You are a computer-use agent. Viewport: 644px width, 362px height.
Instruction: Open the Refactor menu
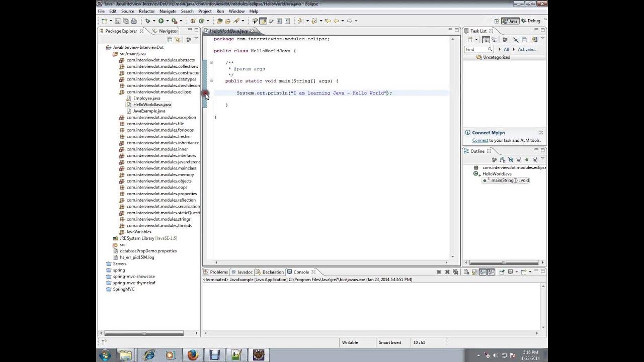[146, 11]
